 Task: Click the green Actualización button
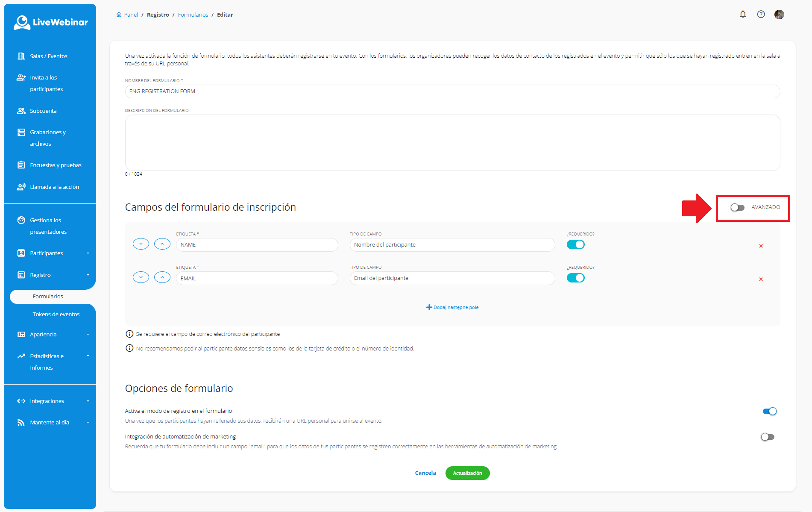point(467,473)
